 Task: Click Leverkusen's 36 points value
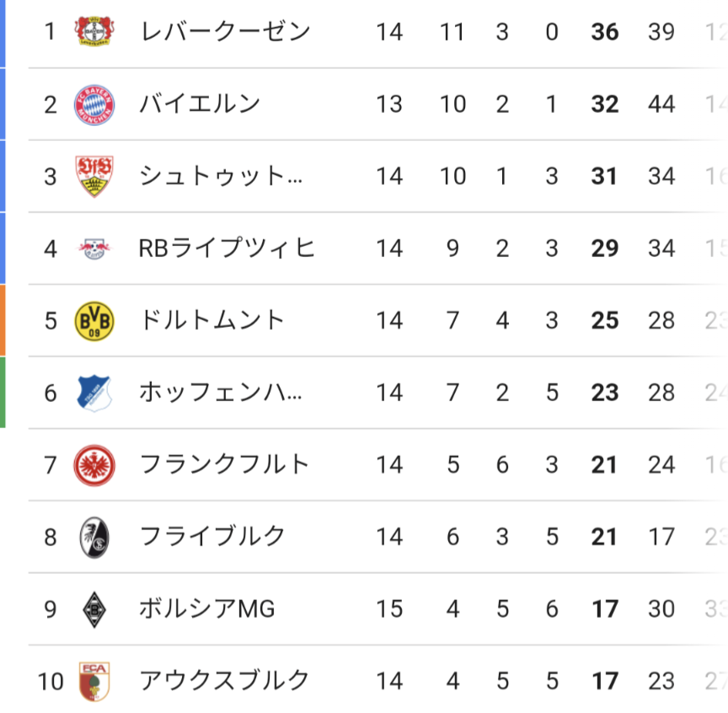605,32
